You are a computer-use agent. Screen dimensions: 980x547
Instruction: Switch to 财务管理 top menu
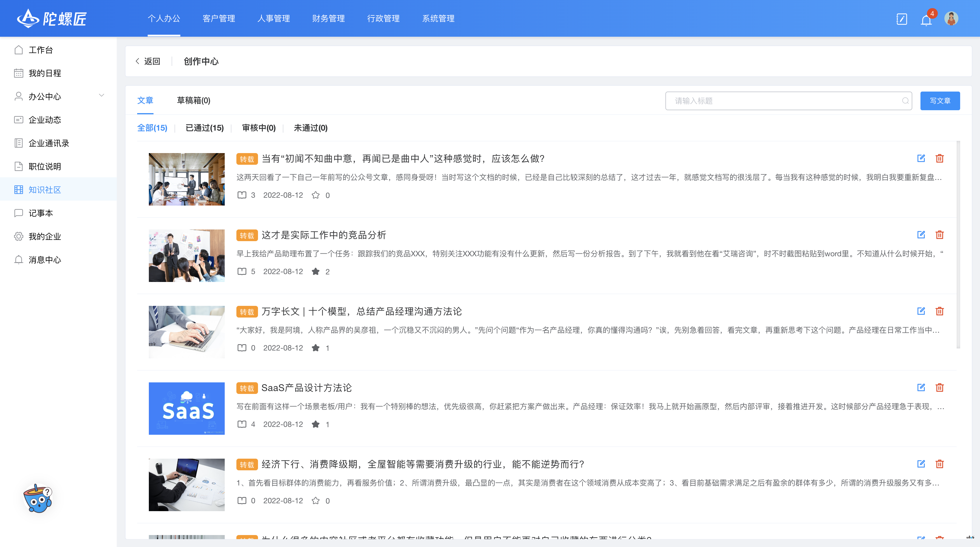[328, 18]
